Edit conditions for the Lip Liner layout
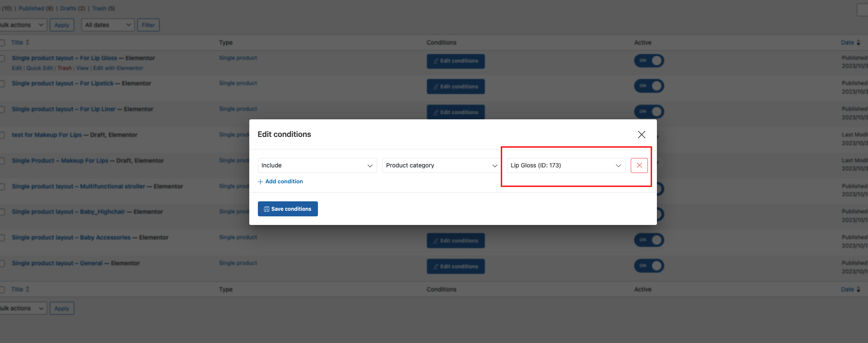This screenshot has height=343, width=868. 456,112
